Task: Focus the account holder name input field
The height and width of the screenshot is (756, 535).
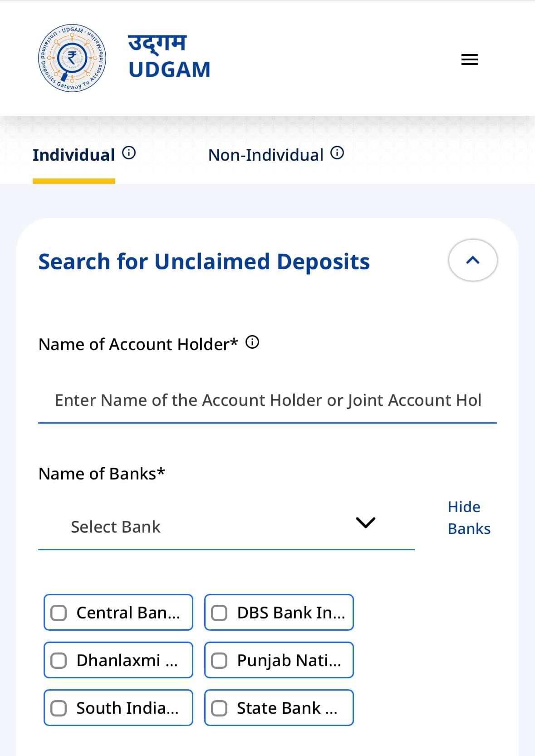Action: click(x=267, y=400)
